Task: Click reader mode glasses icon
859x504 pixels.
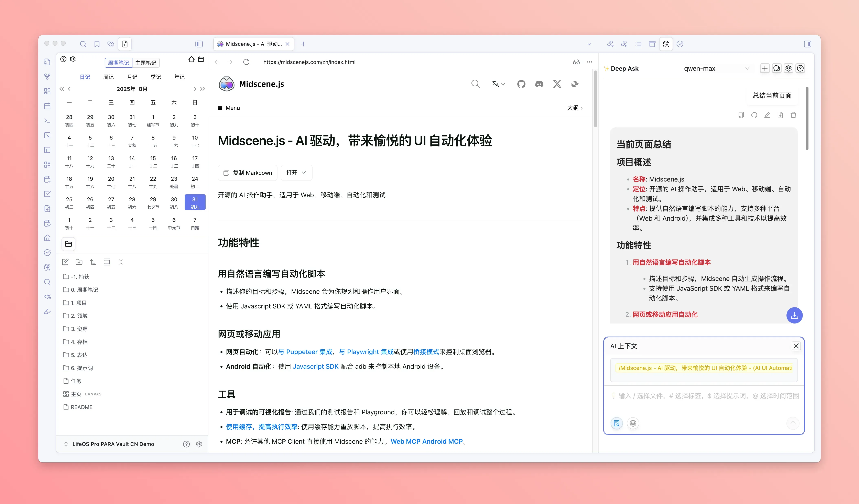Action: tap(576, 62)
